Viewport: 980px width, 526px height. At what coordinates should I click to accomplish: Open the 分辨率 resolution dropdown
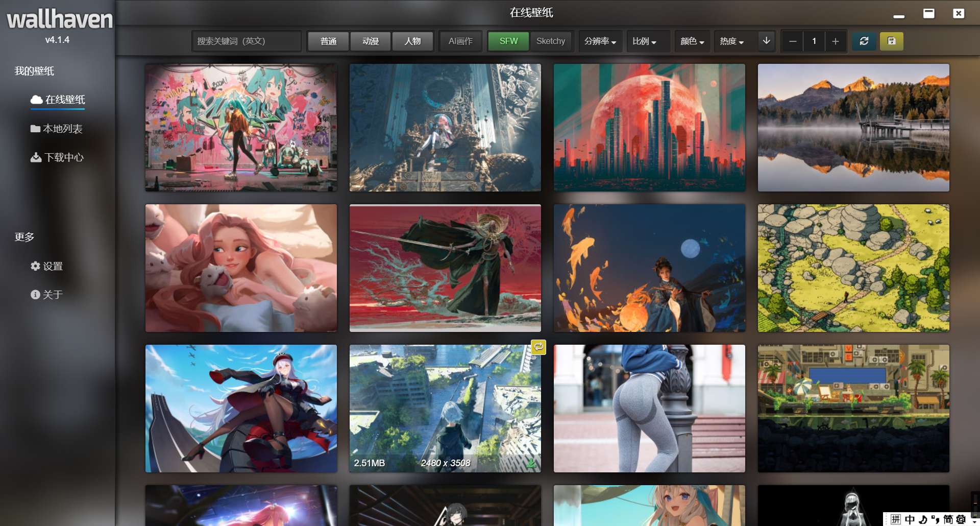(x=600, y=41)
